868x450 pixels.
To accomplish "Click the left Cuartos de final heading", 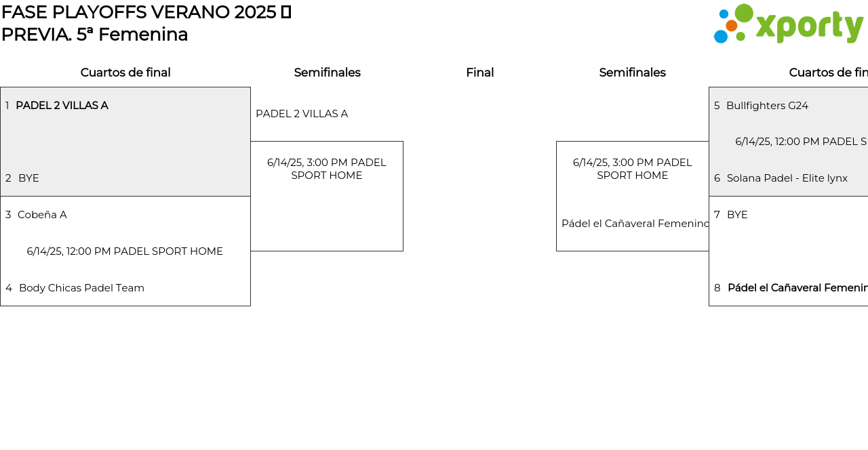I will (x=125, y=73).
